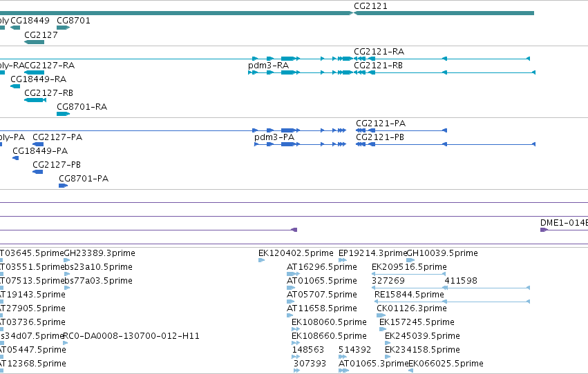Click the CG2127-PA protein label
588x374 pixels.
tap(57, 137)
